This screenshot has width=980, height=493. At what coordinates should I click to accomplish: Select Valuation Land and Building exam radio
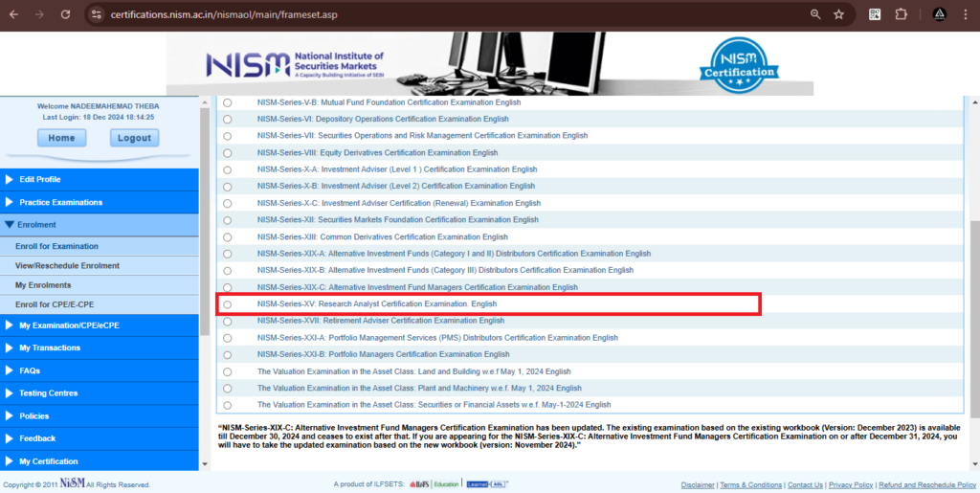tap(228, 371)
